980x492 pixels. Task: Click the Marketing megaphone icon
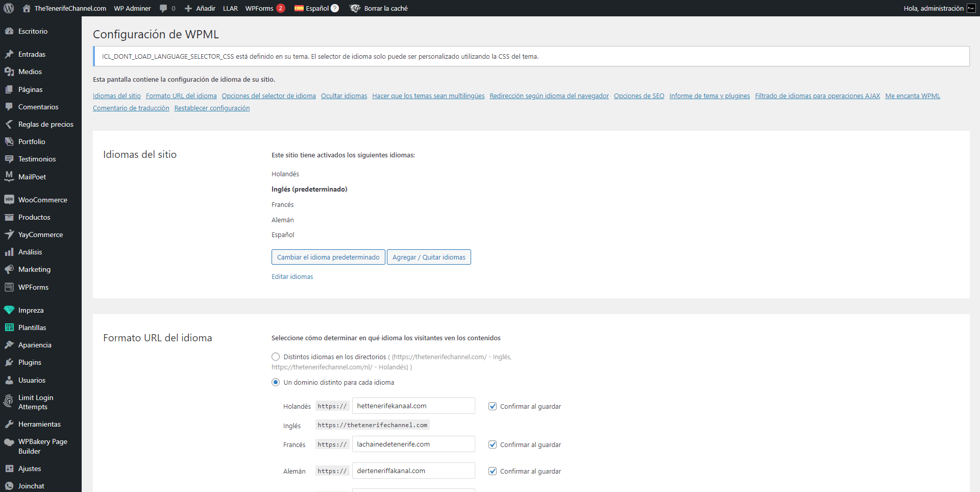click(x=9, y=269)
